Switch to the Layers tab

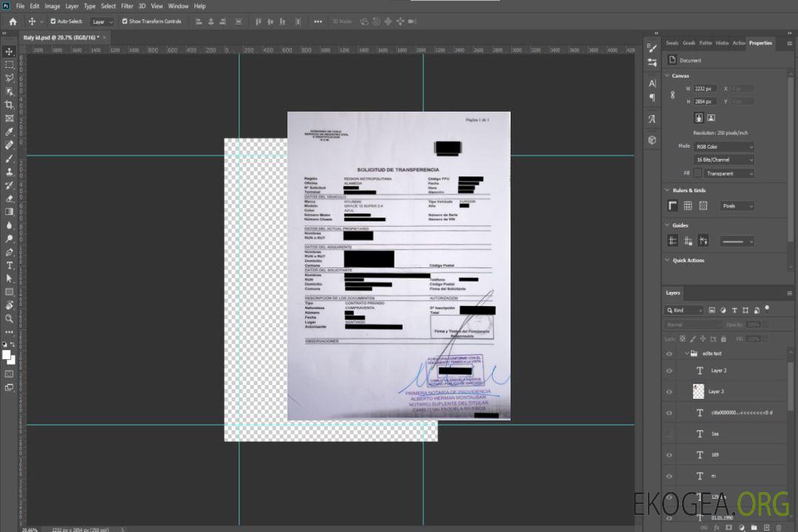673,293
